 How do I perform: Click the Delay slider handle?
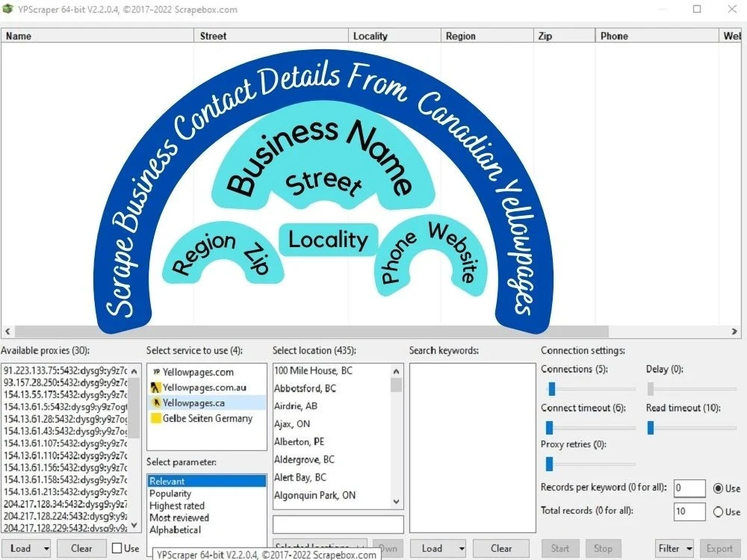coord(651,389)
